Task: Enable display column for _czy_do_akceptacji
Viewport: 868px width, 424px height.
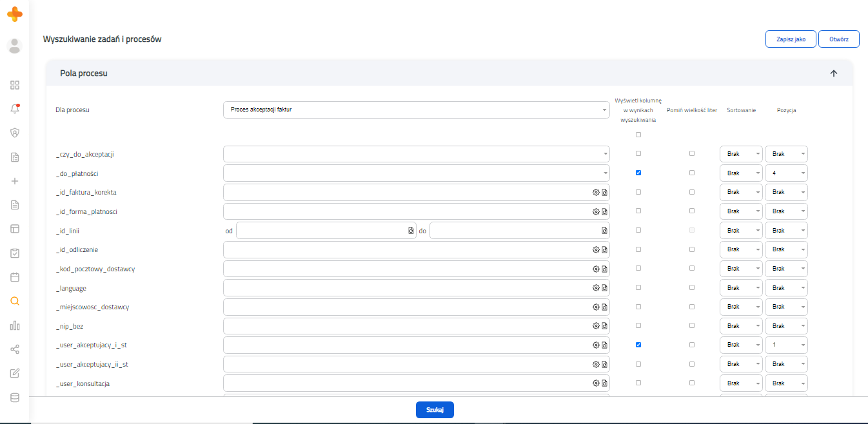Action: pyautogui.click(x=638, y=154)
